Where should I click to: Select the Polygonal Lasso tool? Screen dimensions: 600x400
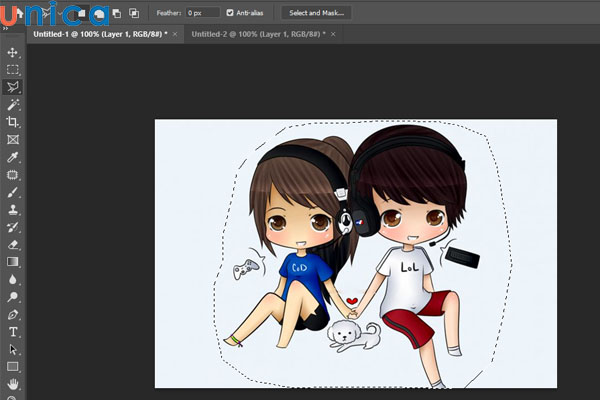(x=13, y=87)
